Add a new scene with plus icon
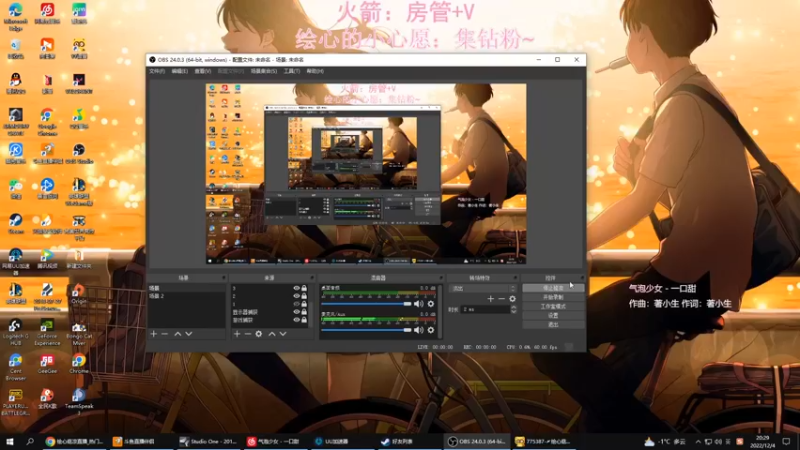 click(x=154, y=334)
